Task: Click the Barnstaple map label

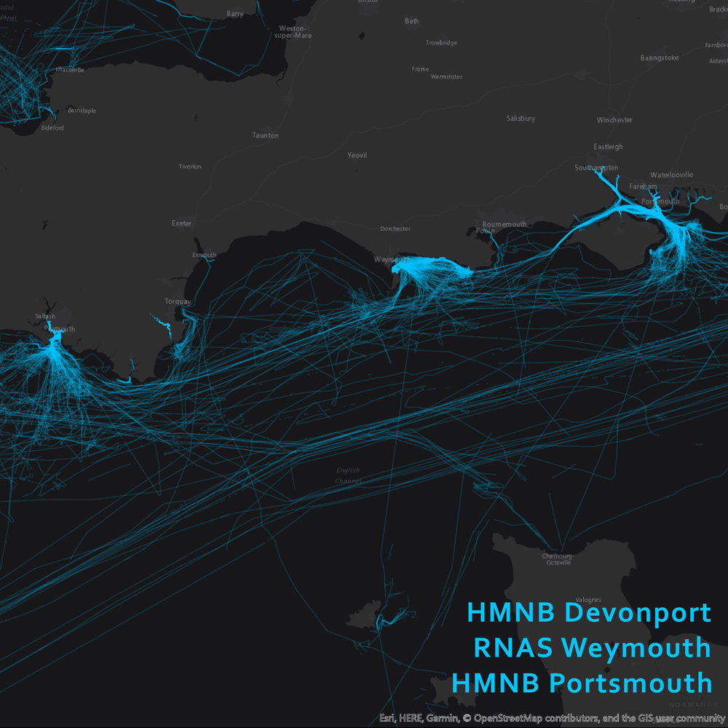Action: [x=82, y=111]
